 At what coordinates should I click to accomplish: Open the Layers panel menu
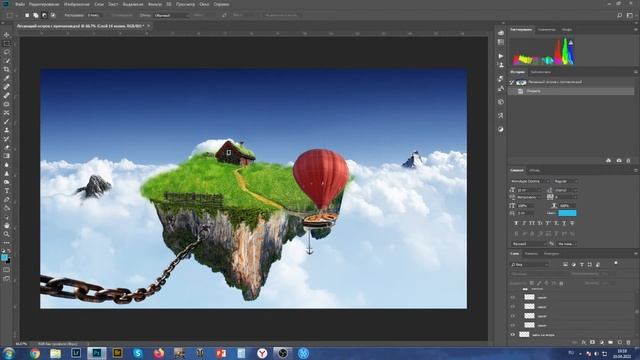pos(636,254)
